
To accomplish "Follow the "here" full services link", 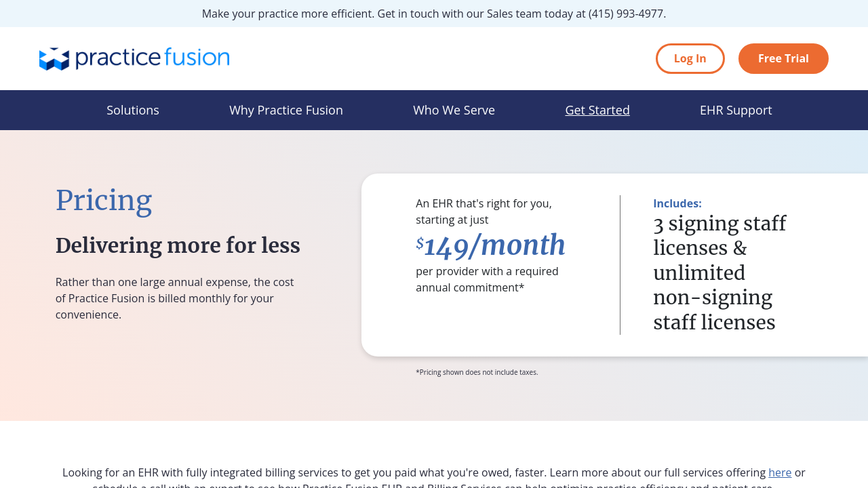I will point(780,472).
